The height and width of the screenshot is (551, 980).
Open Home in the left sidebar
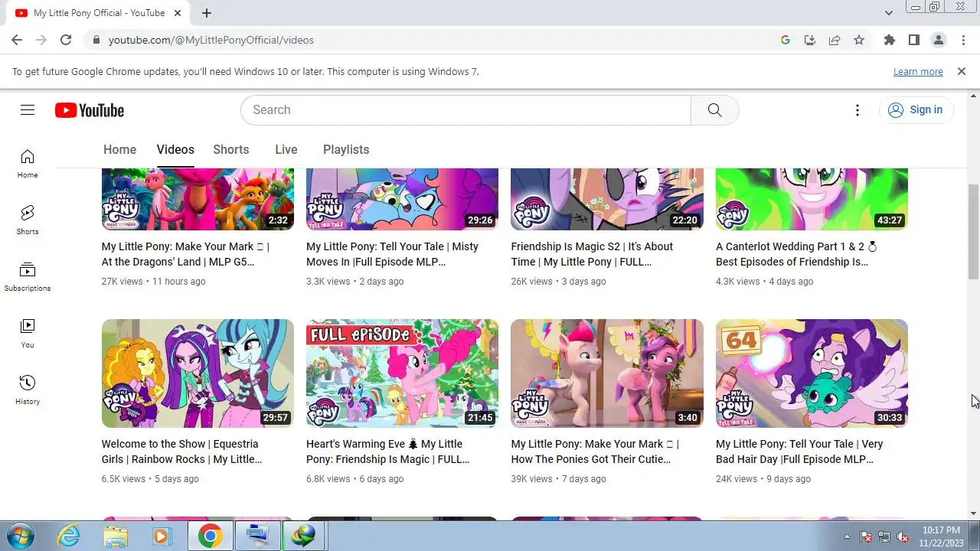(x=28, y=164)
